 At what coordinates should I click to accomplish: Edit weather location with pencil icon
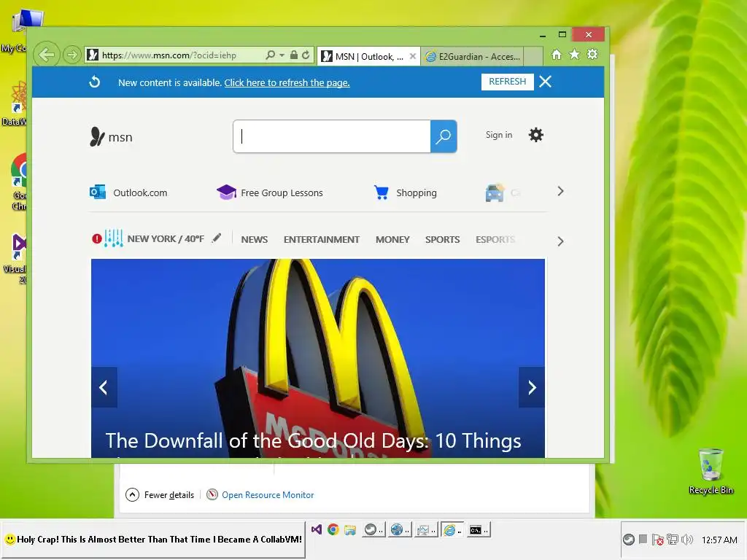click(x=217, y=238)
